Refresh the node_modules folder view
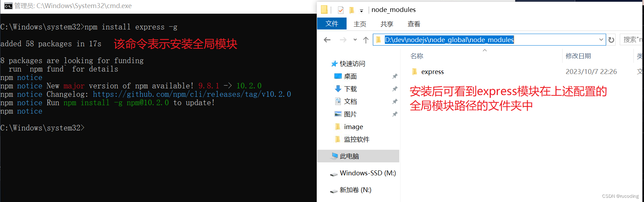644x202 pixels. tap(611, 40)
